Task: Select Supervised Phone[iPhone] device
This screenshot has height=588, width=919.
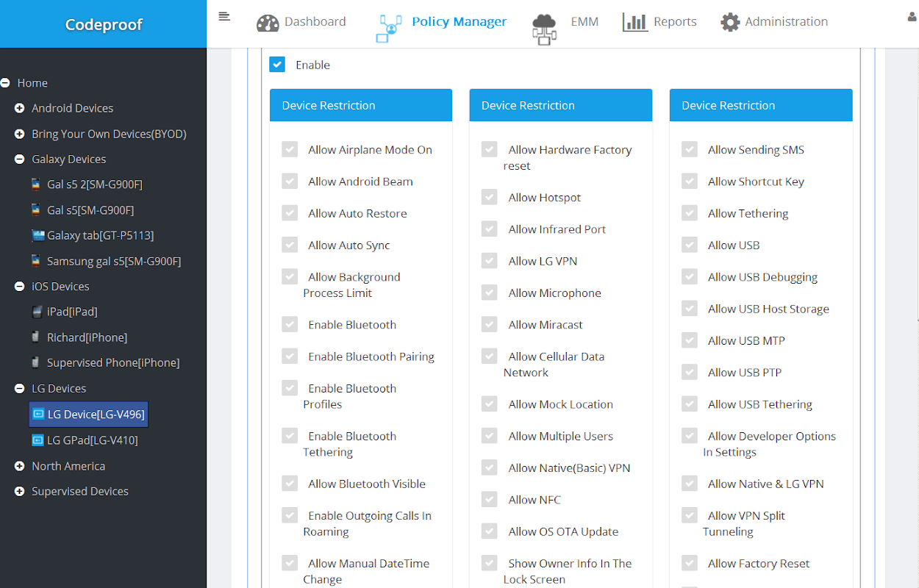Action: pos(113,362)
